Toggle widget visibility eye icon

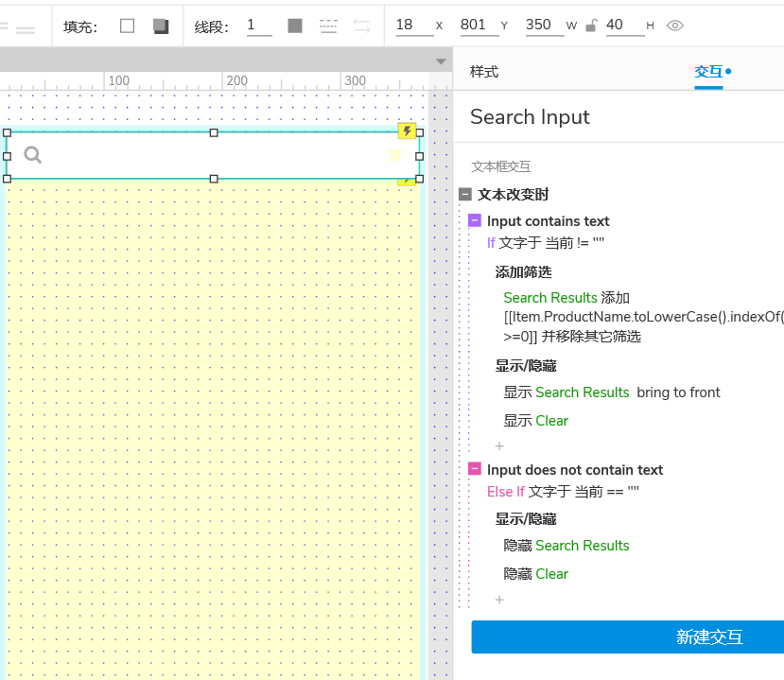coord(674,26)
